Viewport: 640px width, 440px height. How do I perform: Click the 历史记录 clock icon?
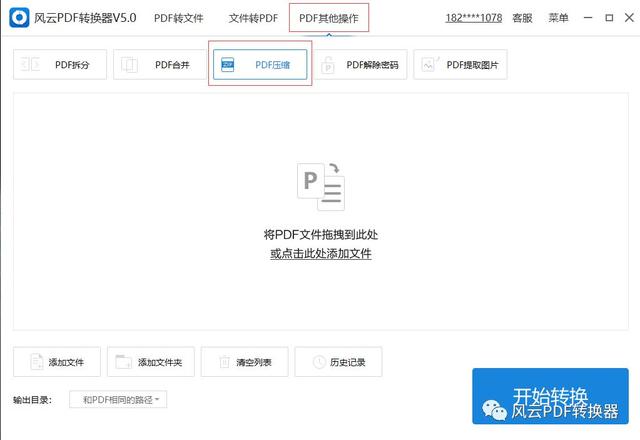[319, 362]
